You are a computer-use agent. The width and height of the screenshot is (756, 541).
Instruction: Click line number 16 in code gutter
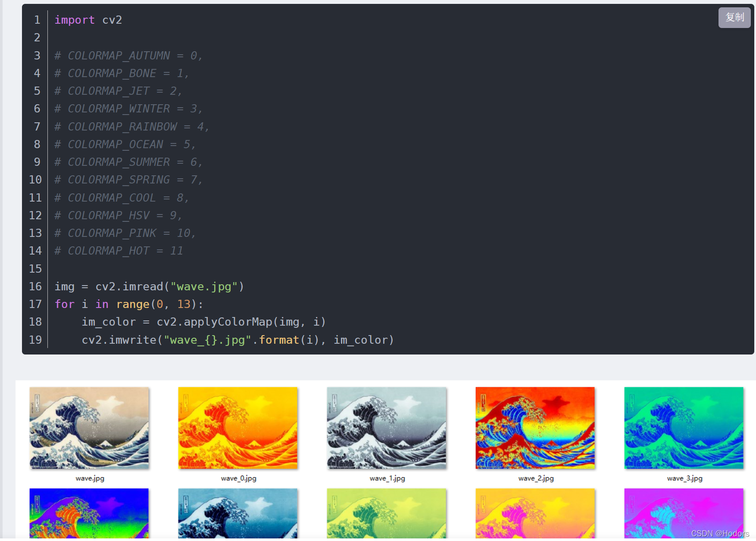point(35,286)
